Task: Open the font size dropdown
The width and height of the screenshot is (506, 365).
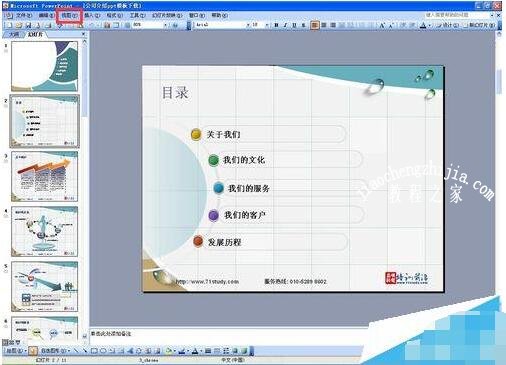Action: (x=267, y=25)
